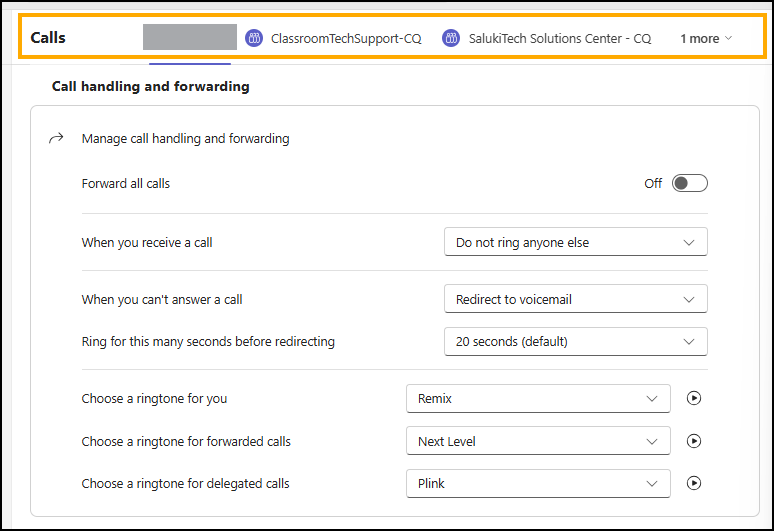This screenshot has height=531, width=774.
Task: Click the forwarding arrow icon
Action: [56, 138]
